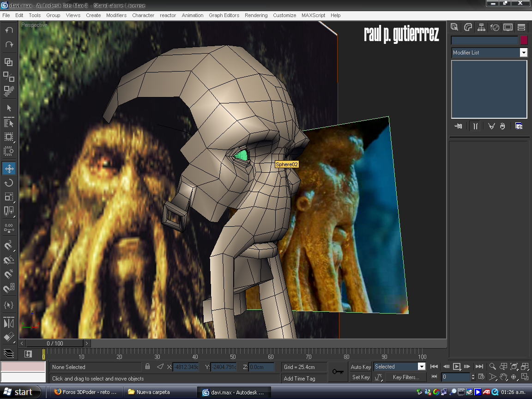Activate the Select and Rotate tool
The height and width of the screenshot is (399, 532).
[x=8, y=183]
